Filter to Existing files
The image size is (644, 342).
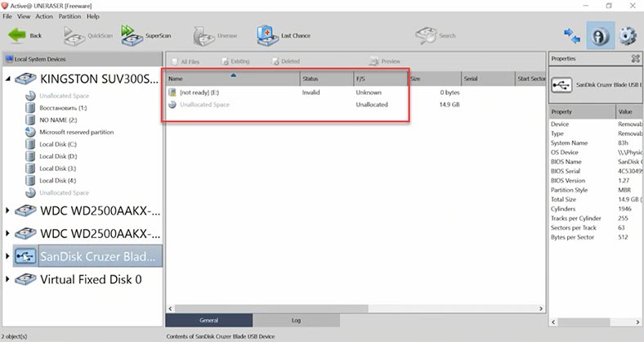coord(235,61)
